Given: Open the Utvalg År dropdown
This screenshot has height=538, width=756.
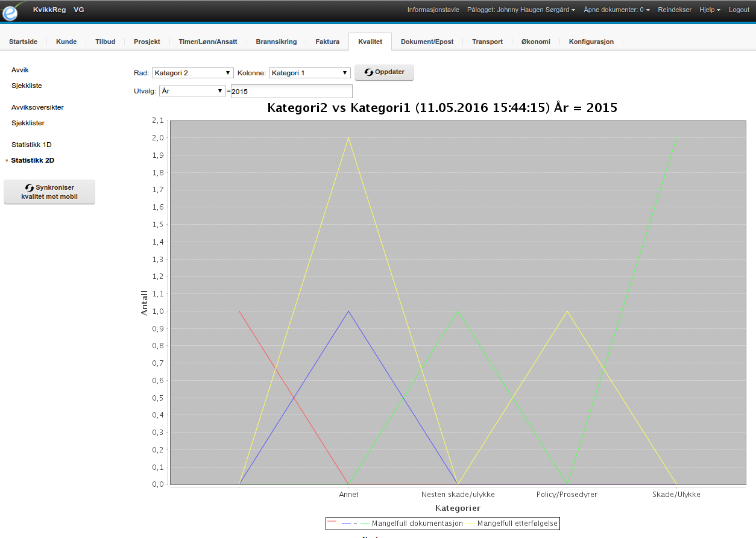Looking at the screenshot, I should (193, 91).
